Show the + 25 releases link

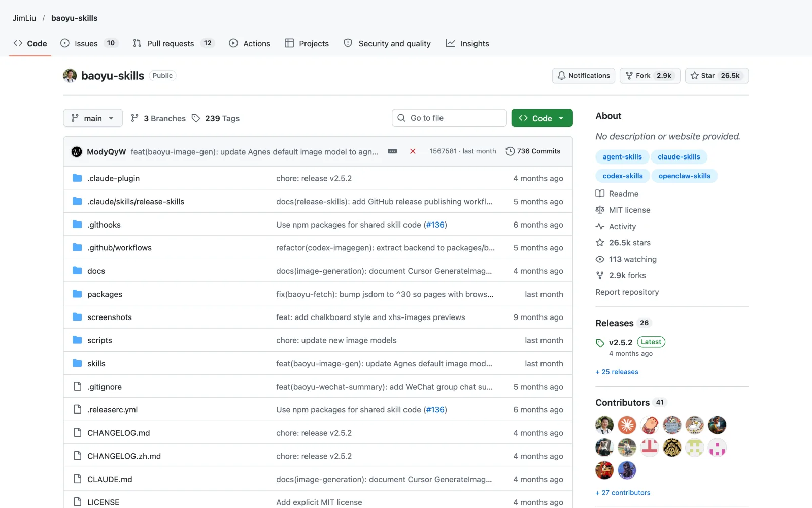pyautogui.click(x=617, y=372)
